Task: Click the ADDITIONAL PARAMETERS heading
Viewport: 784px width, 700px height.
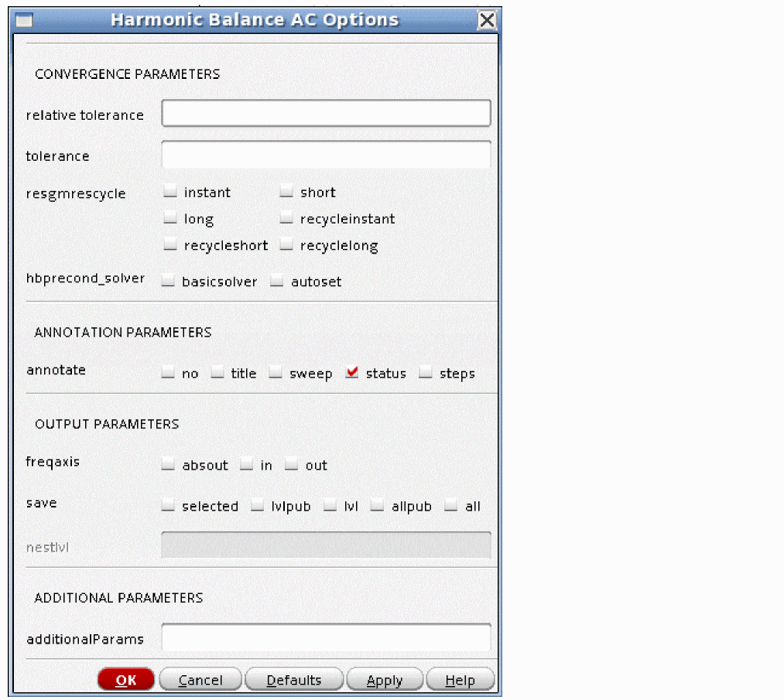Action: (x=119, y=598)
